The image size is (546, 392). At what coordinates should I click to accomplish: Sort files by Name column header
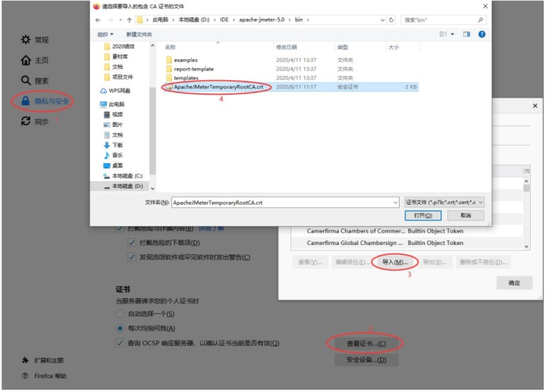click(x=218, y=47)
